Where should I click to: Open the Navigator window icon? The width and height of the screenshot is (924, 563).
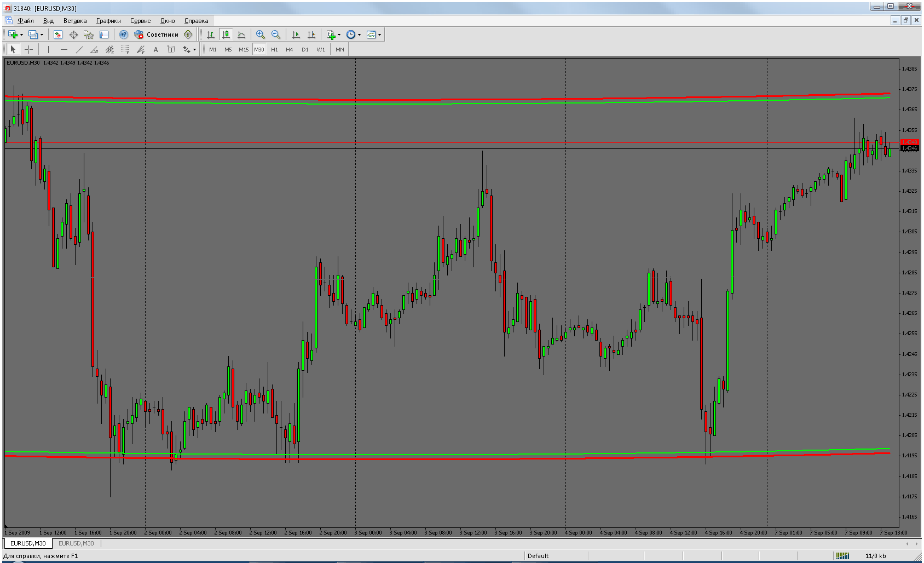[x=89, y=35]
